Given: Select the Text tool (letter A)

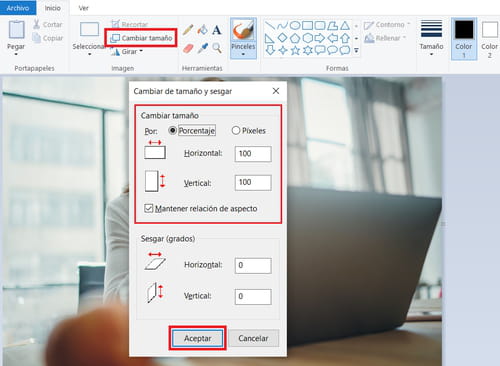Looking at the screenshot, I should 217,30.
